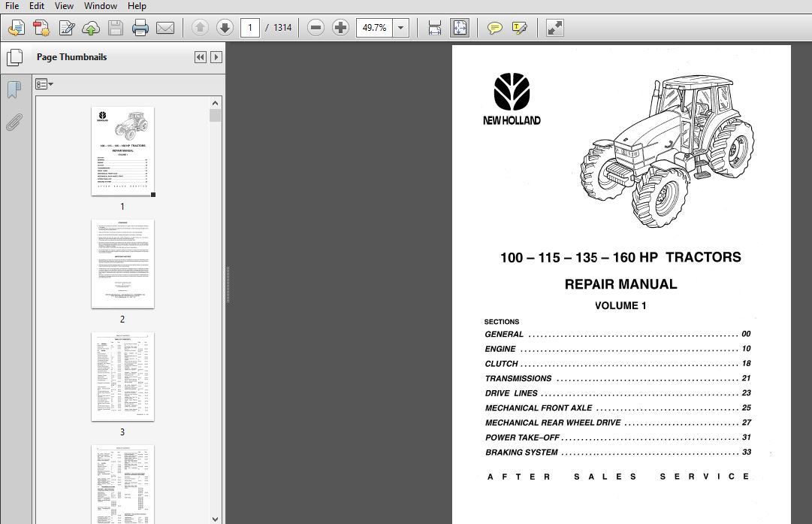Switch to read mode expand icon
Screen dimensions: 812x524
[x=554, y=28]
